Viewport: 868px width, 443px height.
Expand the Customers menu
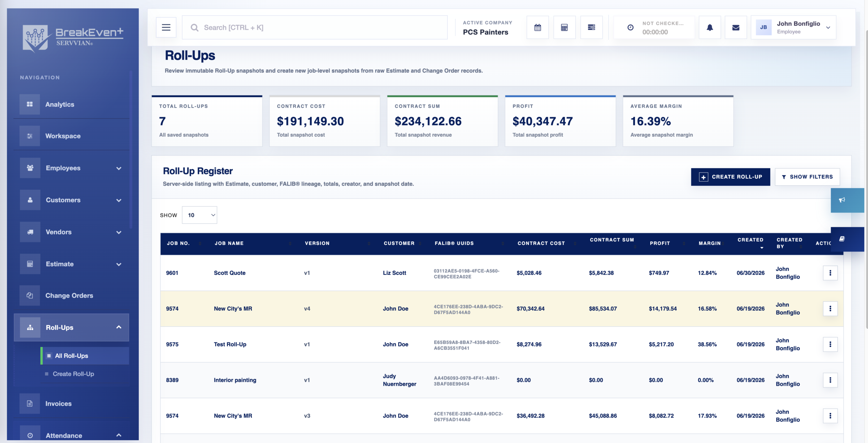(x=119, y=200)
